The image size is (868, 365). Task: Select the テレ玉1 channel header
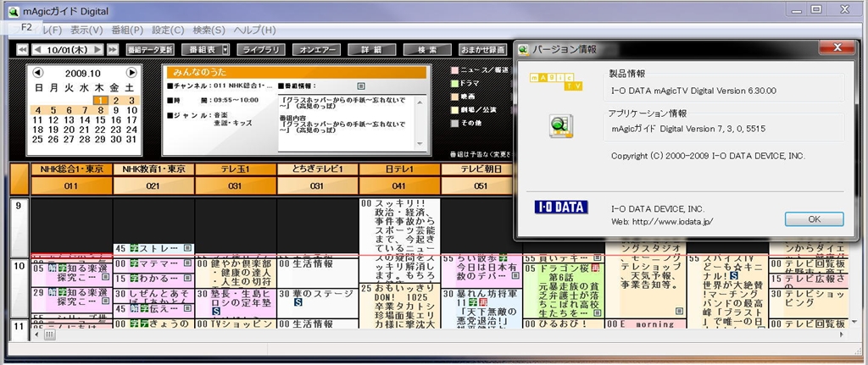[x=236, y=169]
